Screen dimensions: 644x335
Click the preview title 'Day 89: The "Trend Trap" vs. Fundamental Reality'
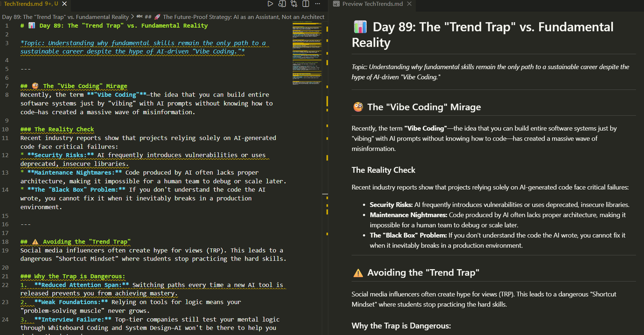483,34
